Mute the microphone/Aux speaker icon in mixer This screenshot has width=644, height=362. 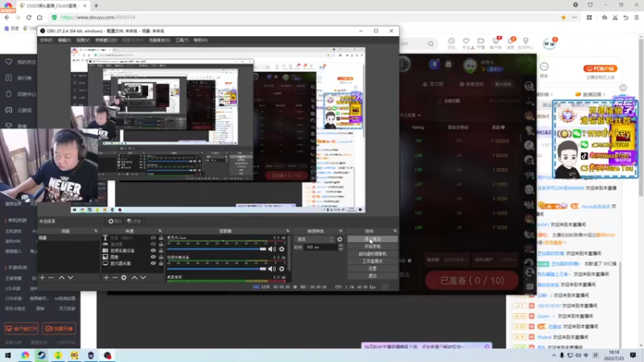tap(272, 249)
